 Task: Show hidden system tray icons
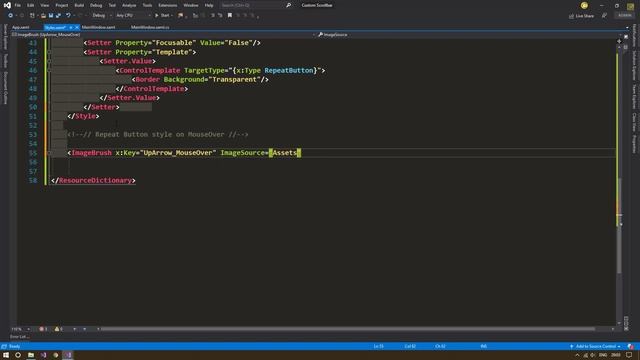tap(577, 355)
